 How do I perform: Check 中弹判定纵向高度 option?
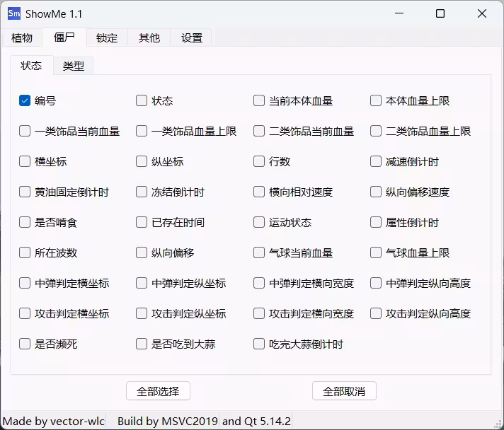coord(376,283)
